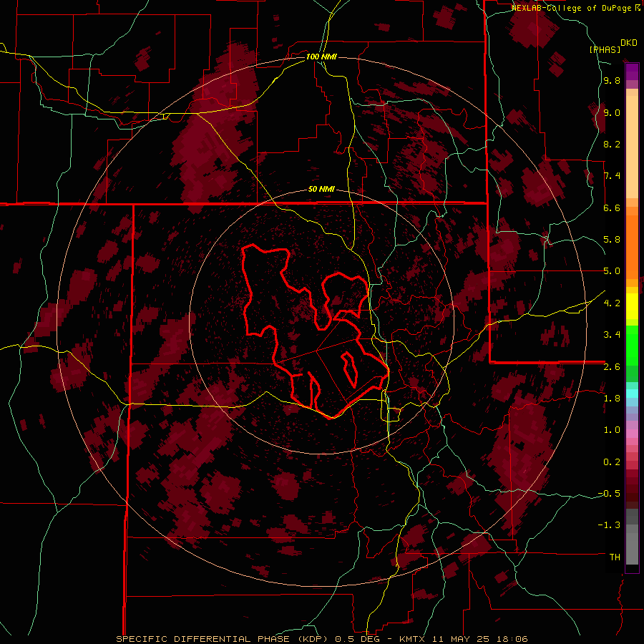The image size is (644, 644).
Task: Pick the bright green segment of the color bar
Action: coord(632,345)
